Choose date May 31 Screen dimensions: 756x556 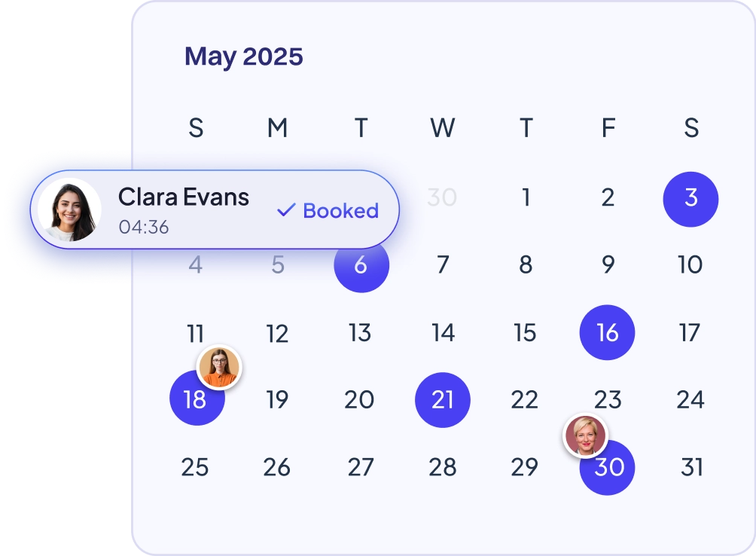691,467
